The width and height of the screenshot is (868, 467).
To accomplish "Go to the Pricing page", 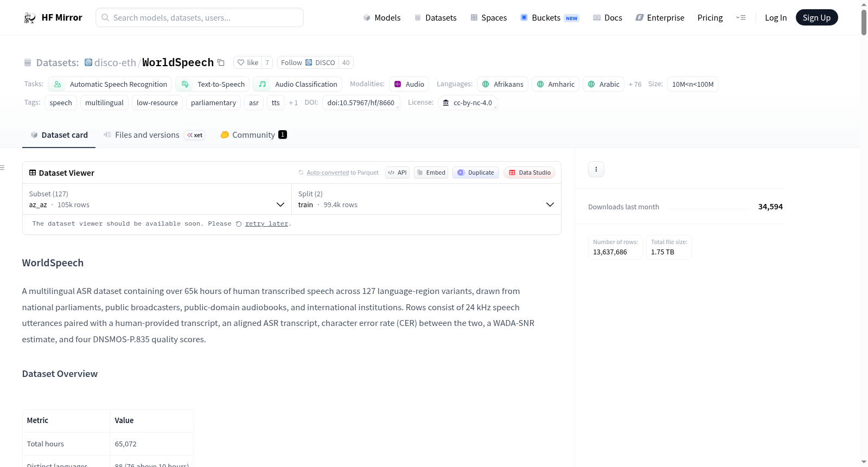I will click(x=710, y=17).
